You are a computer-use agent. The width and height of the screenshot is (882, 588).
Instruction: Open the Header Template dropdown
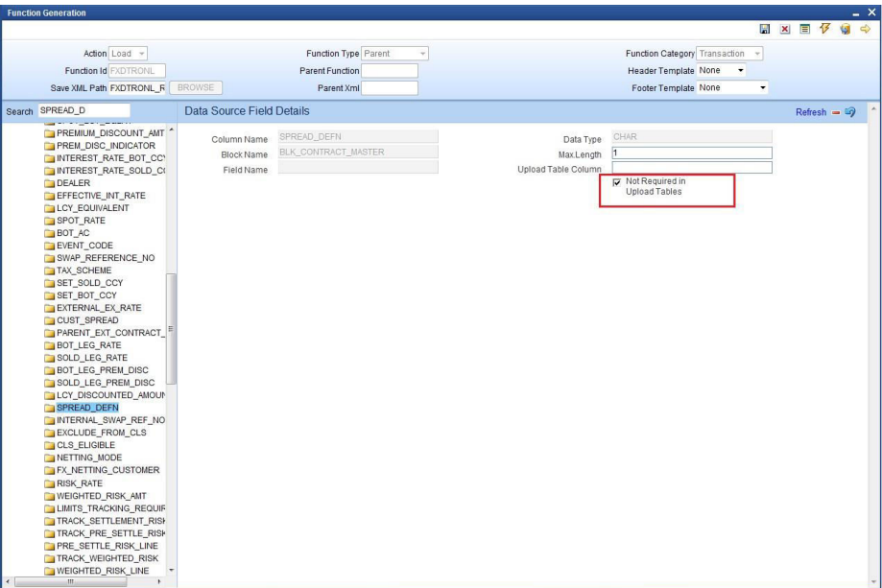[722, 70]
